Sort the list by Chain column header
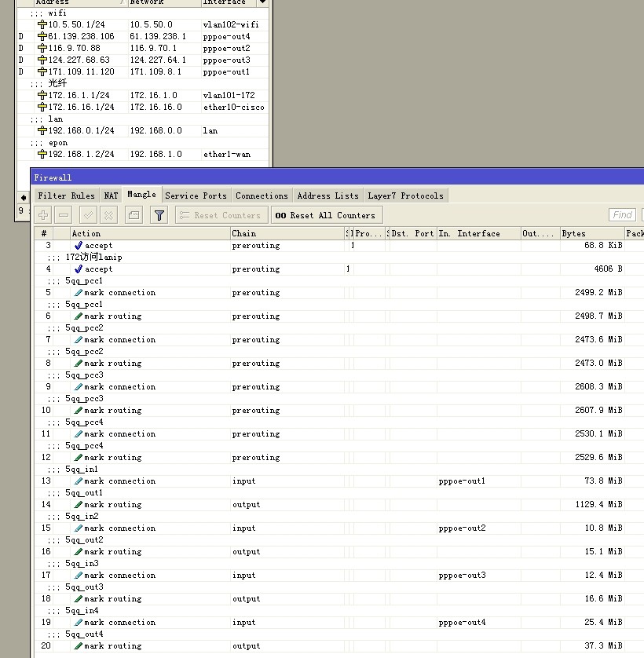The height and width of the screenshot is (658, 644). point(286,233)
